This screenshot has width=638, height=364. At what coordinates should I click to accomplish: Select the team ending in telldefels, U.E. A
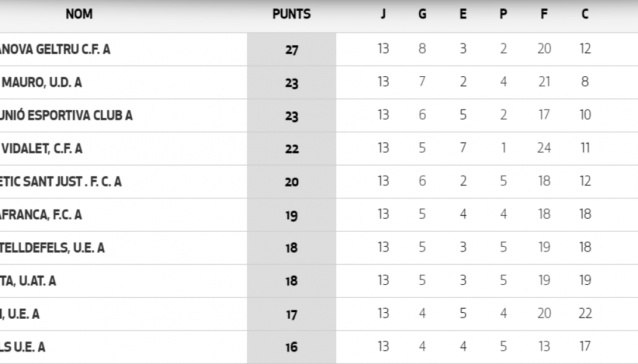[x=52, y=248]
